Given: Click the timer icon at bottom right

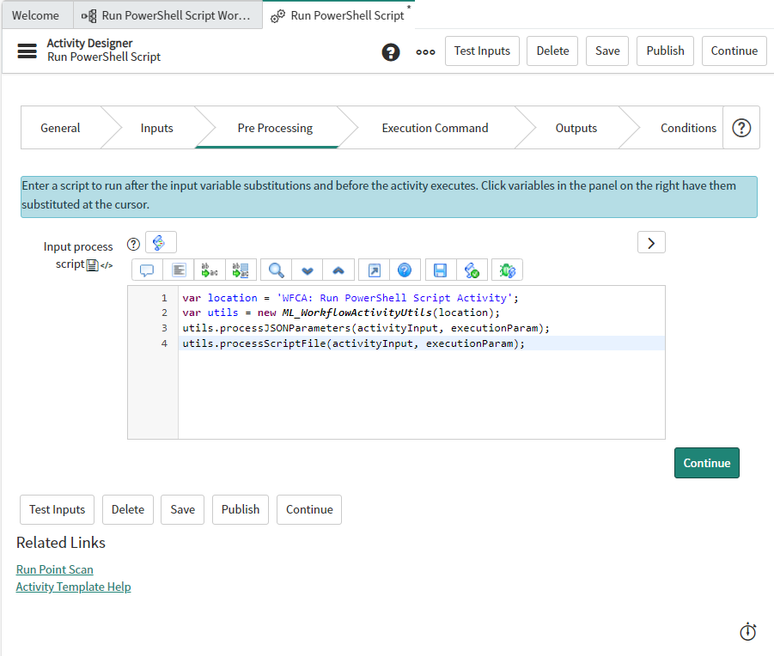Looking at the screenshot, I should tap(747, 631).
